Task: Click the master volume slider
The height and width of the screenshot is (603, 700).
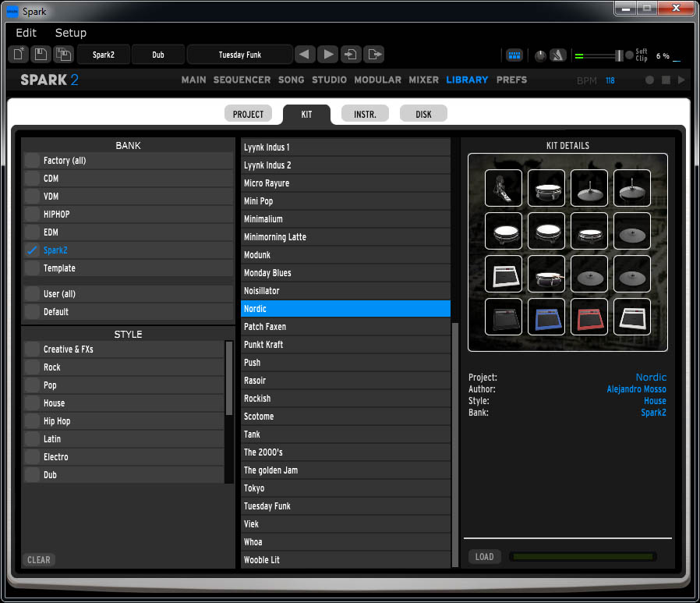Action: [602, 55]
